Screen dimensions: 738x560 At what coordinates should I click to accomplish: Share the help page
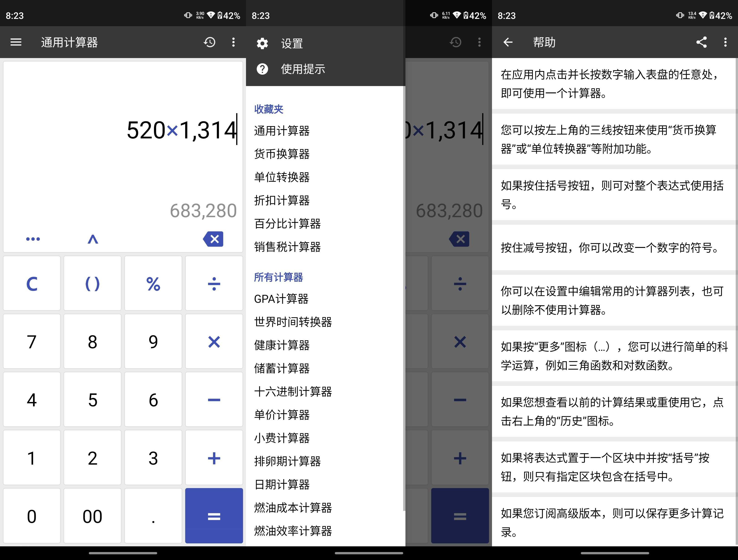pyautogui.click(x=702, y=42)
